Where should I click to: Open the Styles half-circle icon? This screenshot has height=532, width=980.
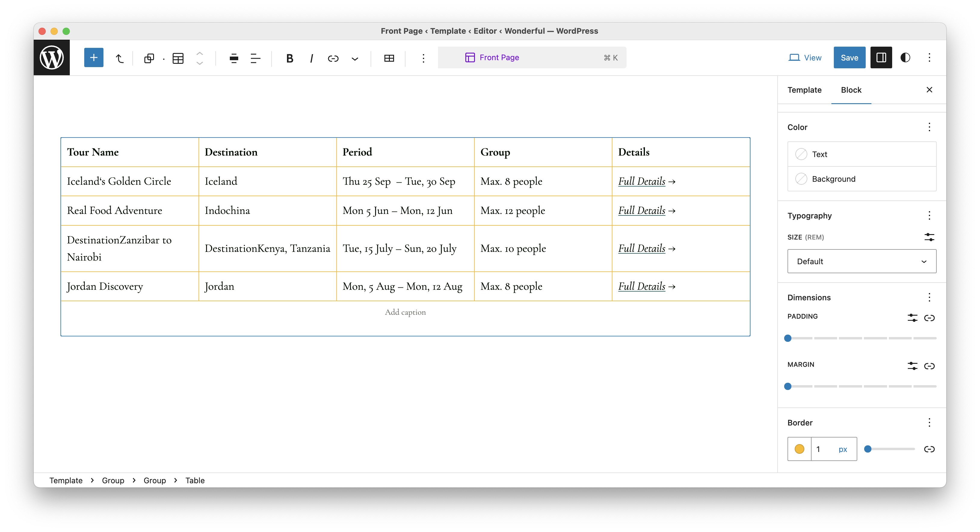tap(905, 57)
